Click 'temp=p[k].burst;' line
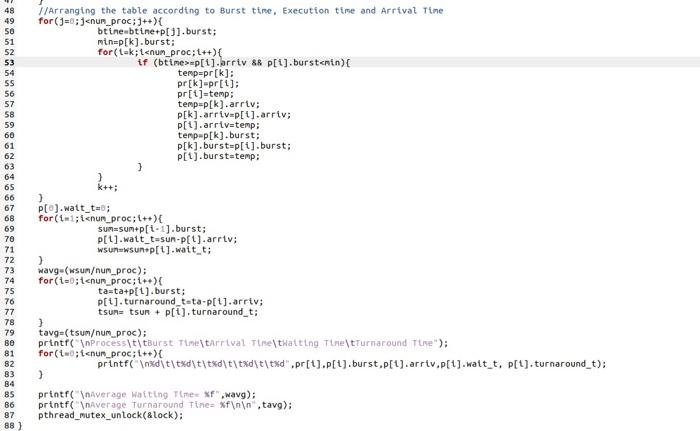Screen dimensions: 700x431 point(218,135)
